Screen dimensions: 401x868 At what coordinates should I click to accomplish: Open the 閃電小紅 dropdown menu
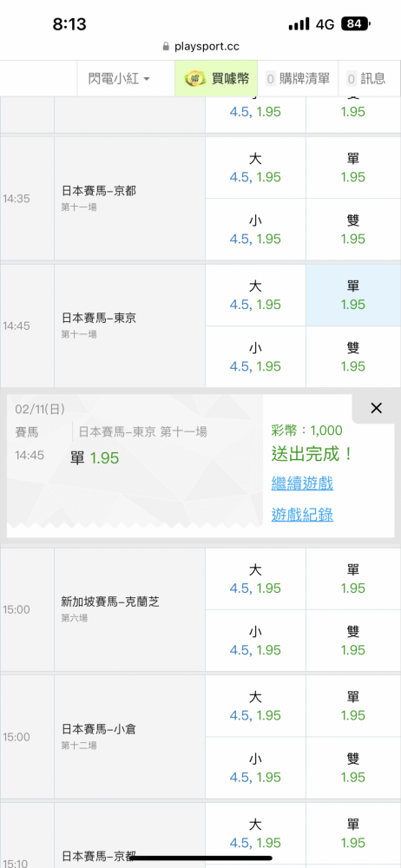click(x=119, y=79)
